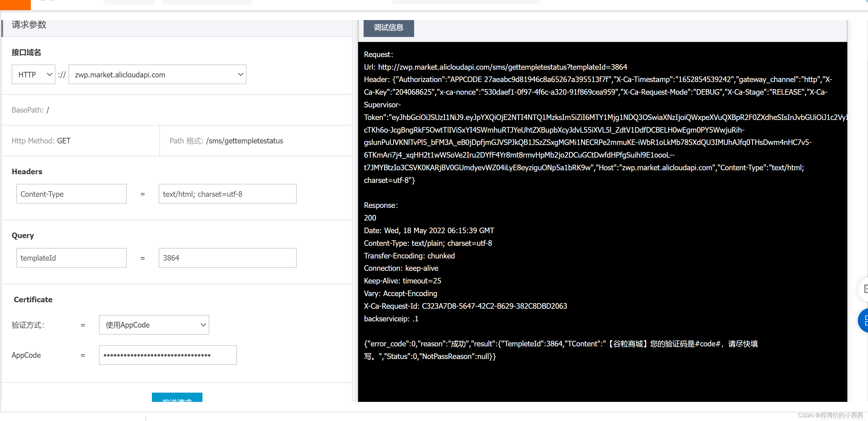Click the 请求参数 section header
Viewport: 868px width, 421px height.
point(29,25)
